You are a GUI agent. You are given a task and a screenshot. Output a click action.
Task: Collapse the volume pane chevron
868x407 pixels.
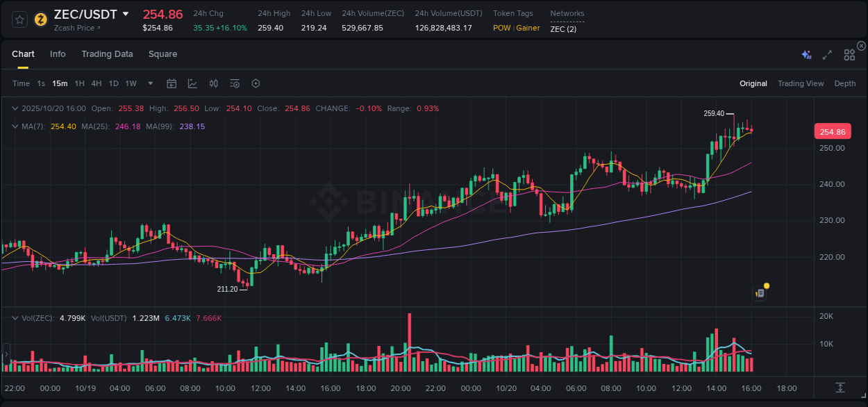tap(15, 317)
